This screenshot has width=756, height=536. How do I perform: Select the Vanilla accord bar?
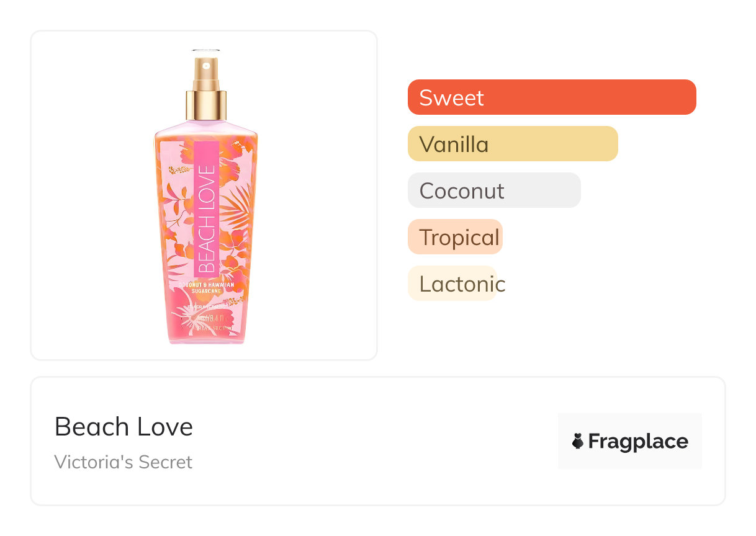512,144
